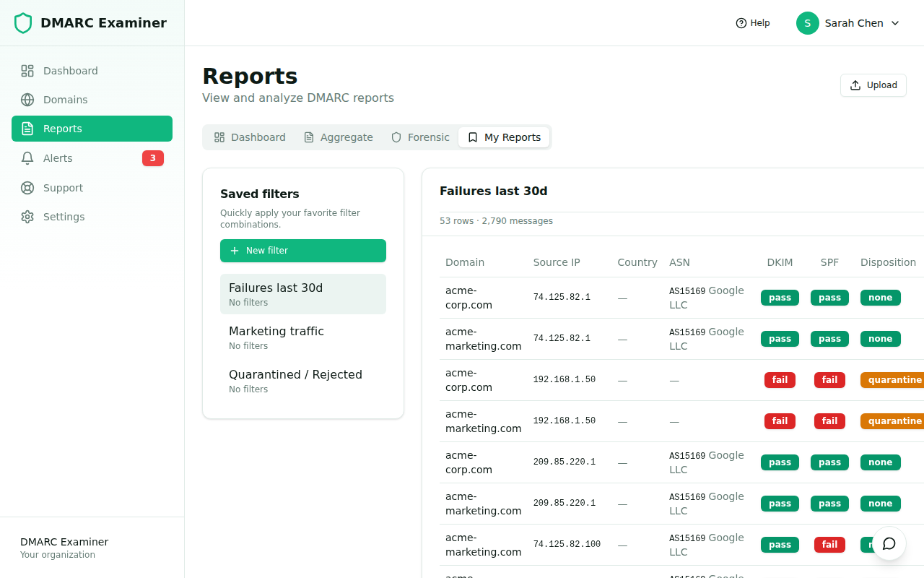The width and height of the screenshot is (924, 578).
Task: Click the Reports document icon in sidebar
Action: (27, 129)
